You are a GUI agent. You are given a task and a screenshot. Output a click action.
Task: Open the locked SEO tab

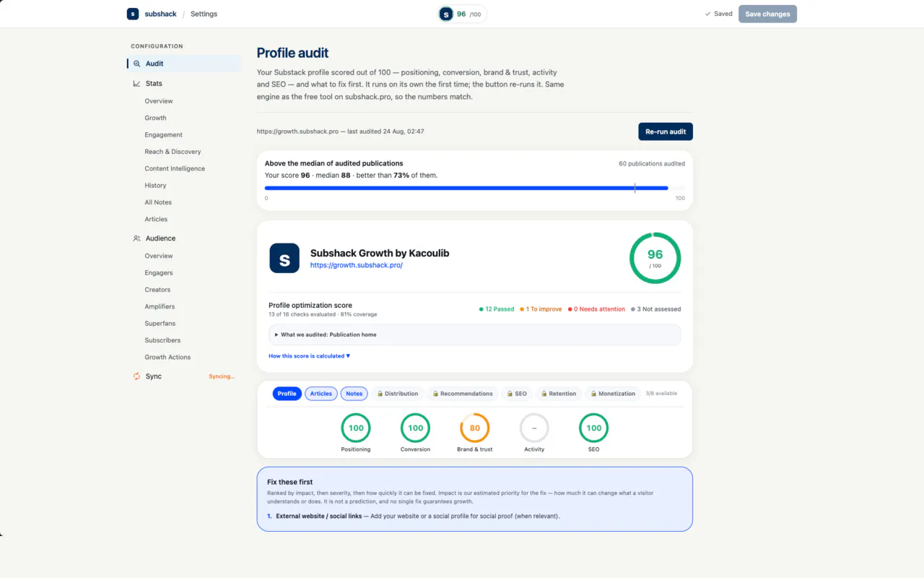(x=516, y=394)
